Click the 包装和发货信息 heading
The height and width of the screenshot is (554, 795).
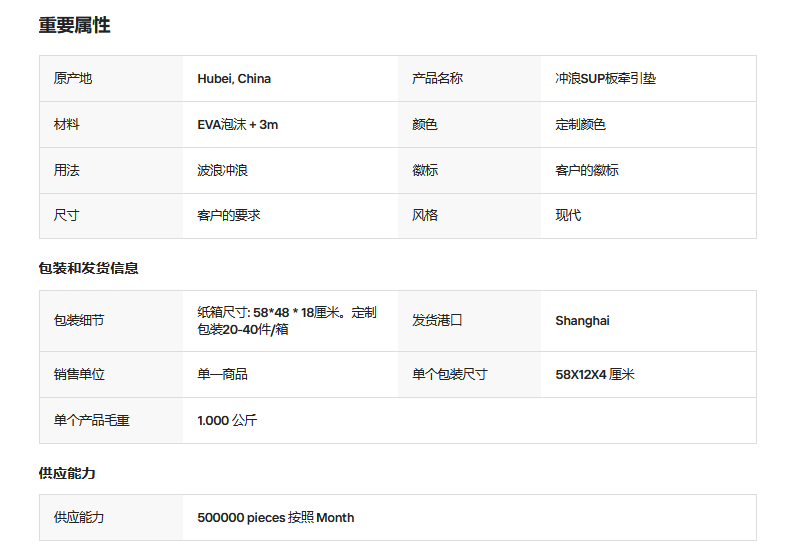[88, 268]
